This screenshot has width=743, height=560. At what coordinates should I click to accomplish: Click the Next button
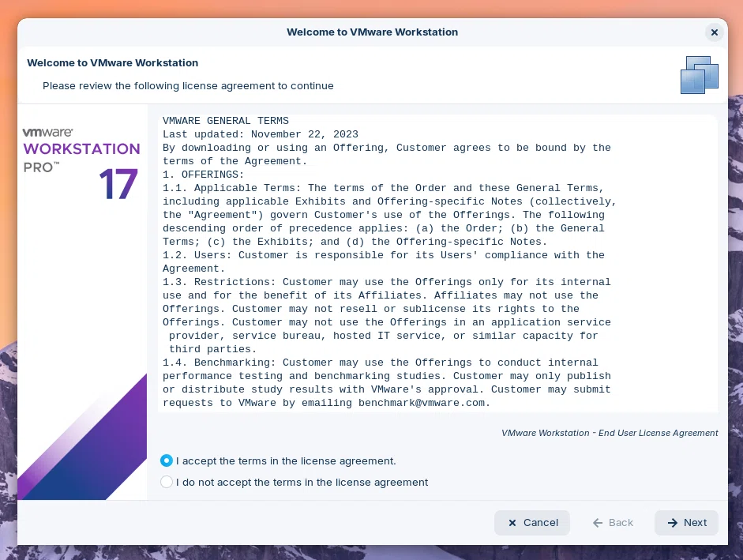click(x=686, y=523)
